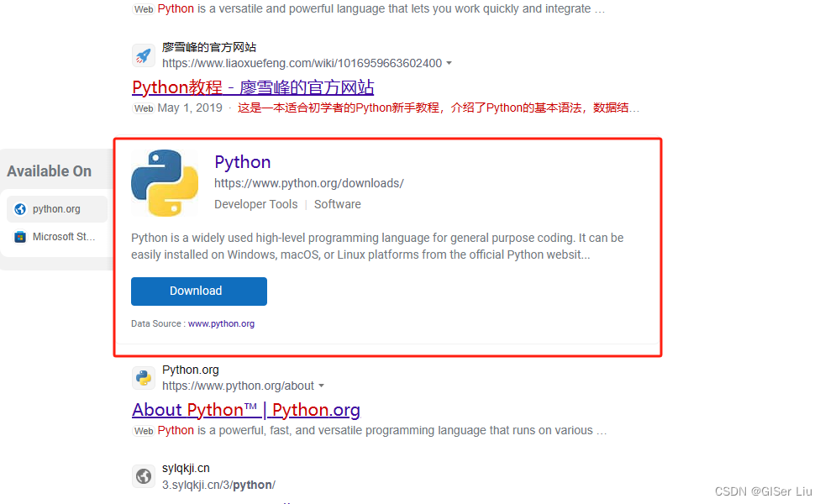825x504 pixels.
Task: Click the Python.org favicon beside About result
Action: click(143, 378)
